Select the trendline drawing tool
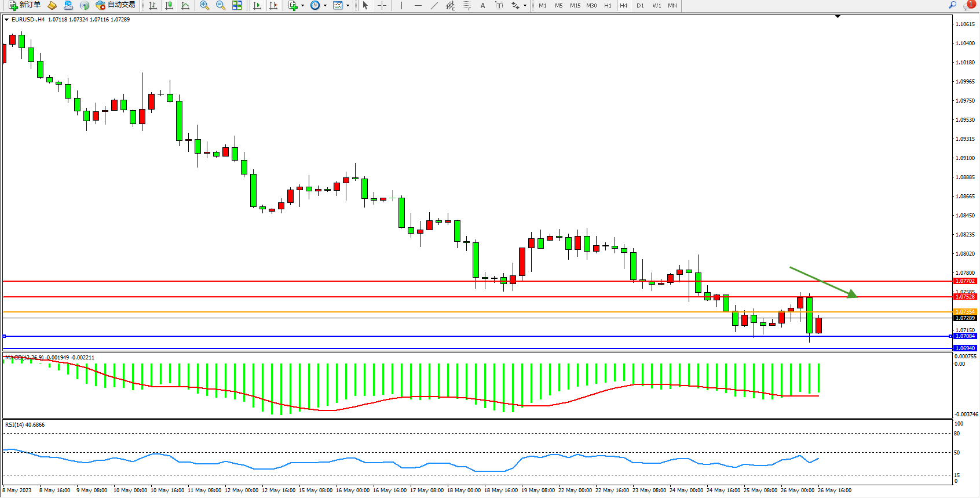Viewport: 980px width, 498px height. point(434,5)
